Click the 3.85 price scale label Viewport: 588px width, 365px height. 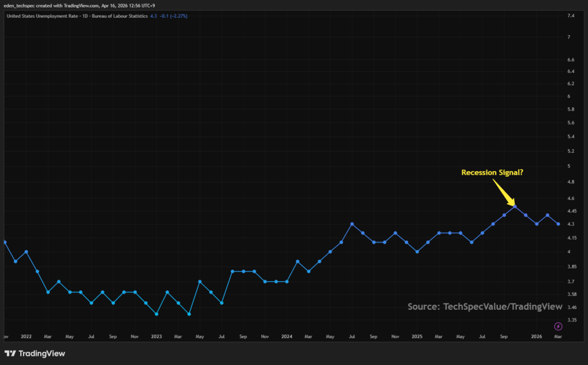pos(572,267)
